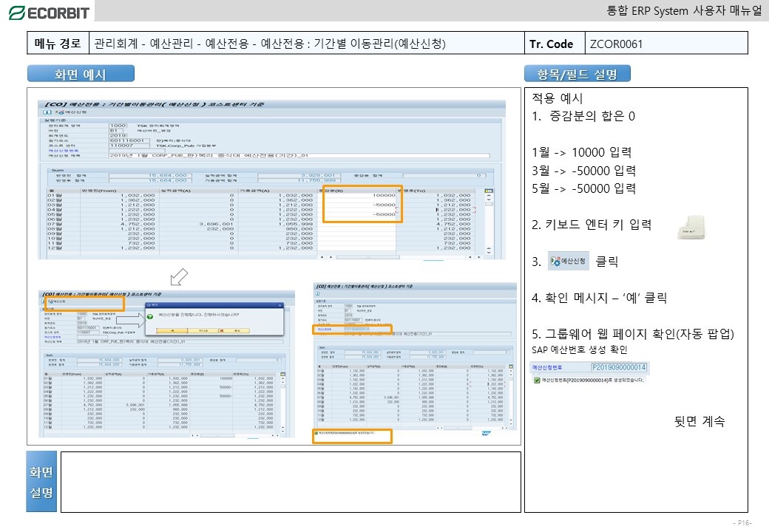Screen dimensions: 769x532
Task: Click the 코스트 센터 field 110007 in top screenshot
Action: [x=129, y=146]
